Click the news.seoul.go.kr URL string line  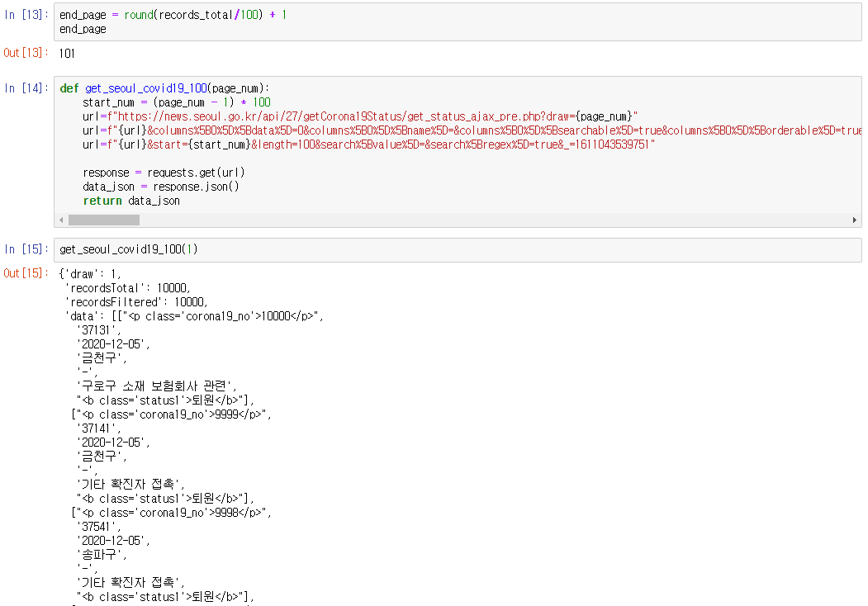pos(360,116)
